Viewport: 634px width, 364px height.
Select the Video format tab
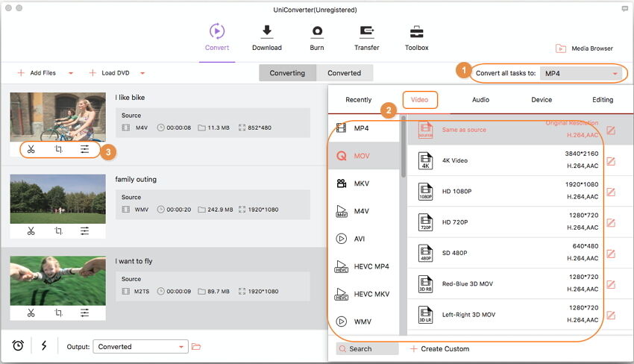[x=420, y=99]
